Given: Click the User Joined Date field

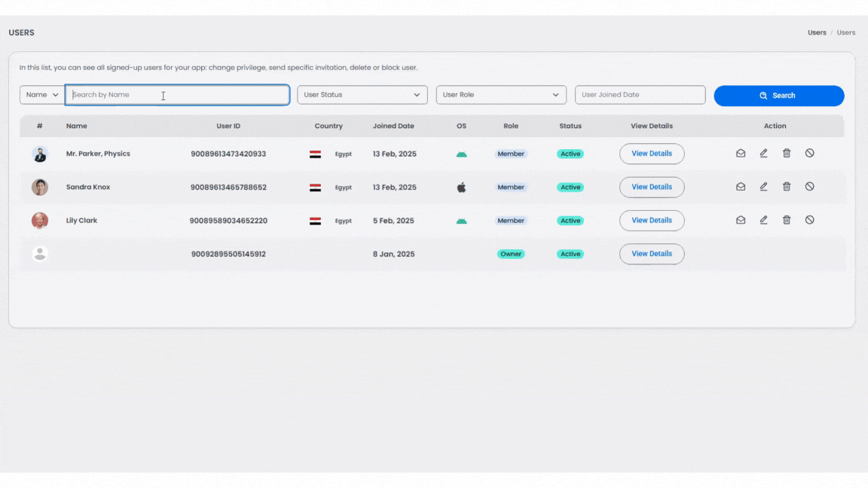Looking at the screenshot, I should pyautogui.click(x=640, y=95).
